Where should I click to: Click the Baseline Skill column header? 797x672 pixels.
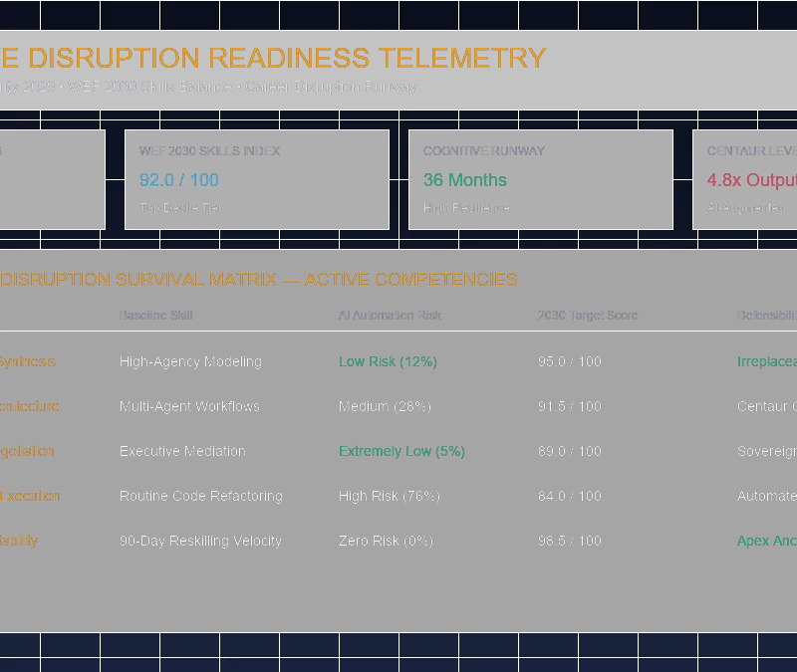[155, 315]
